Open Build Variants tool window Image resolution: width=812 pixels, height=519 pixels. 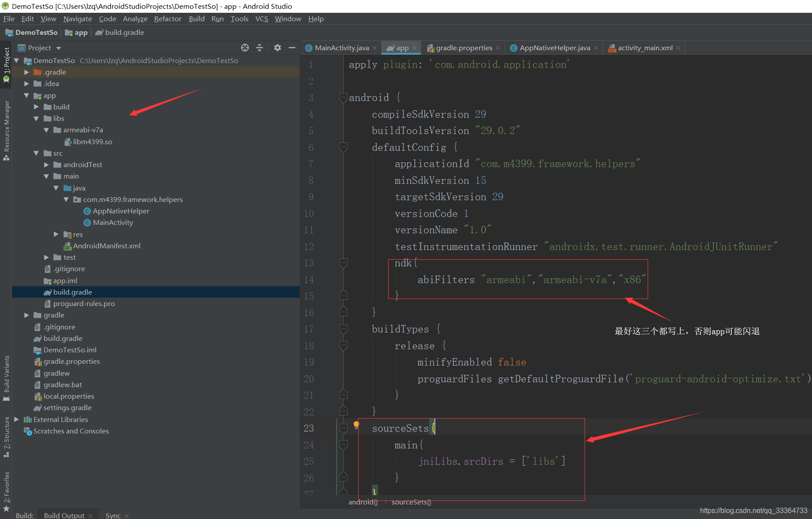(x=6, y=378)
